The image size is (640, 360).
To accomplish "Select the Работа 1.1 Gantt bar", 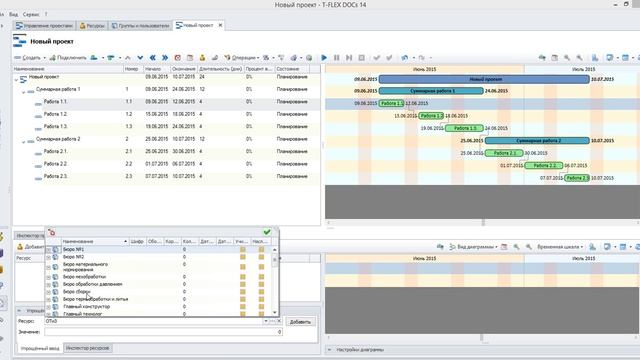I will [x=391, y=103].
